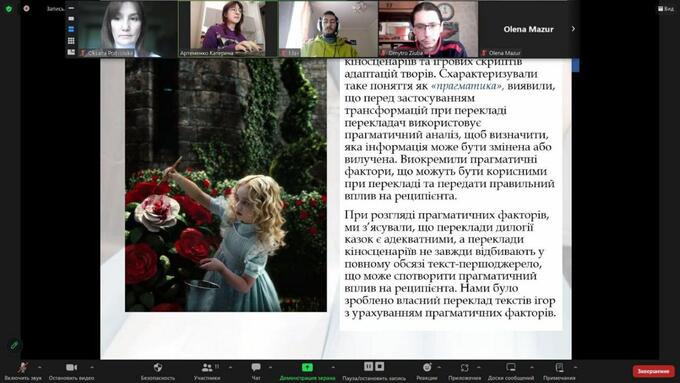Image resolution: width=680 pixels, height=383 pixels.
Task: Click the green encryption shield icon
Action: (x=8, y=8)
